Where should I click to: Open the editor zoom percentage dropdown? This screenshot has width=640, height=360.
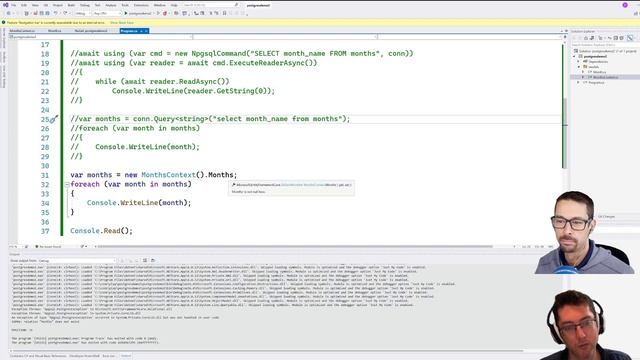[15, 247]
